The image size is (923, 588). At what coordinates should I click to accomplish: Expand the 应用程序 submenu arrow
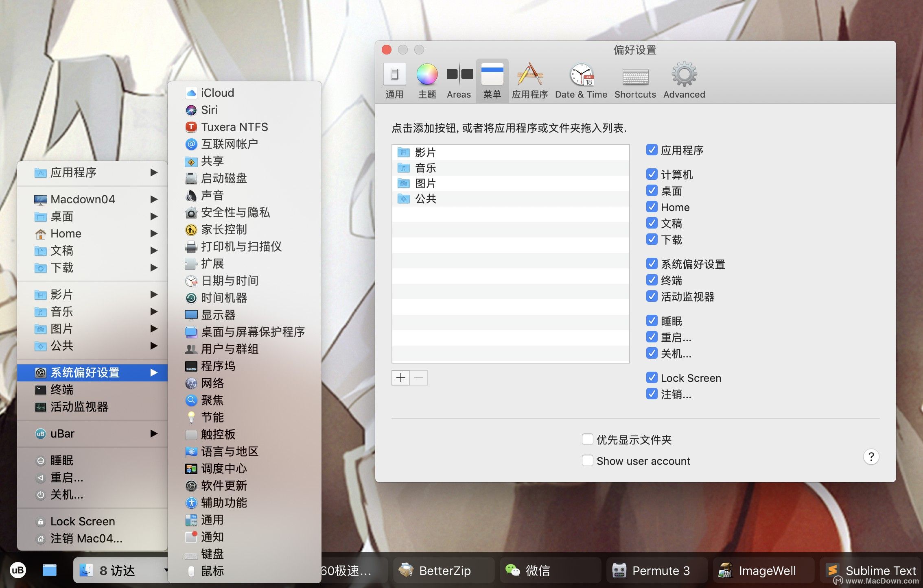coord(154,172)
